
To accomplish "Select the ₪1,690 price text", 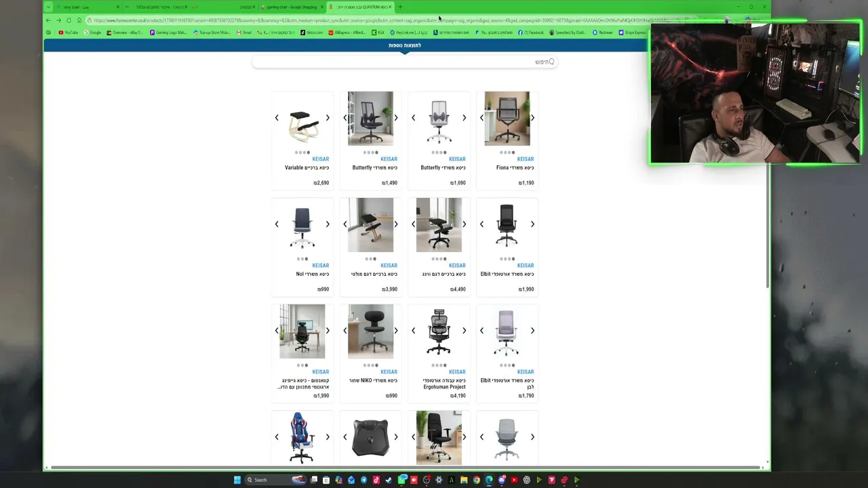I will [458, 183].
